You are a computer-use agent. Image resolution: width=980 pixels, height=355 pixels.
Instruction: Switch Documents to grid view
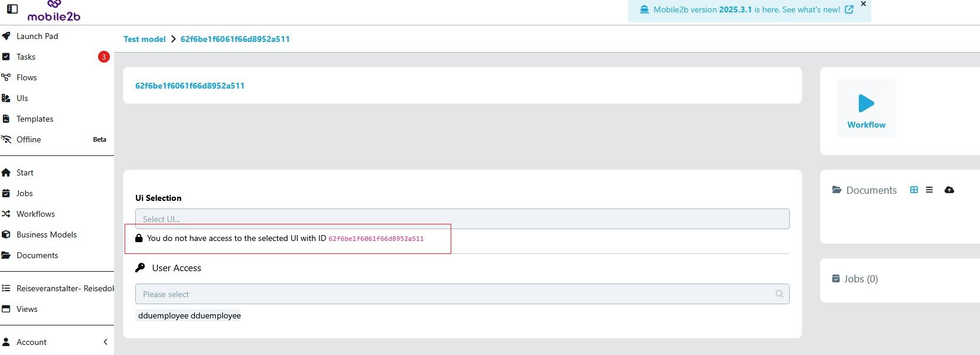pyautogui.click(x=914, y=190)
